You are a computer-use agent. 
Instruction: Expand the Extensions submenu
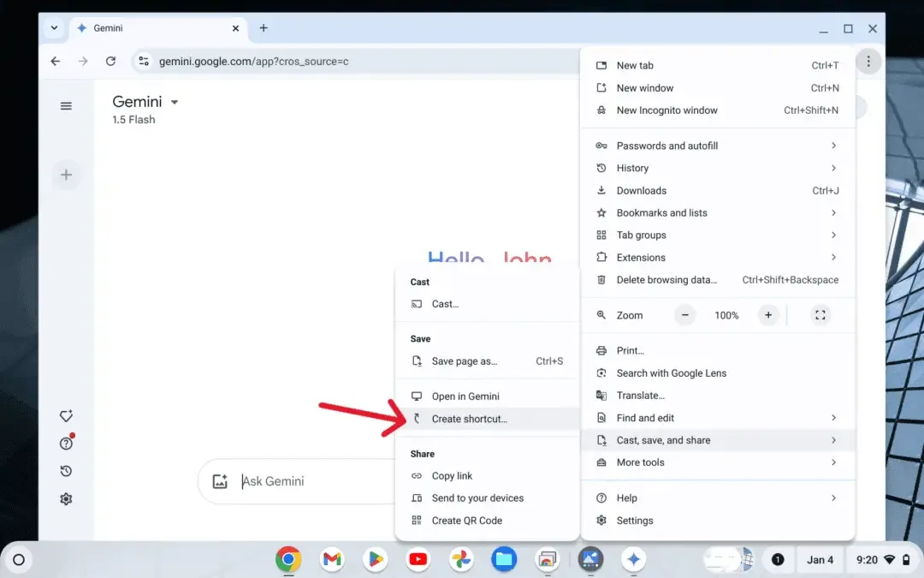click(x=718, y=257)
